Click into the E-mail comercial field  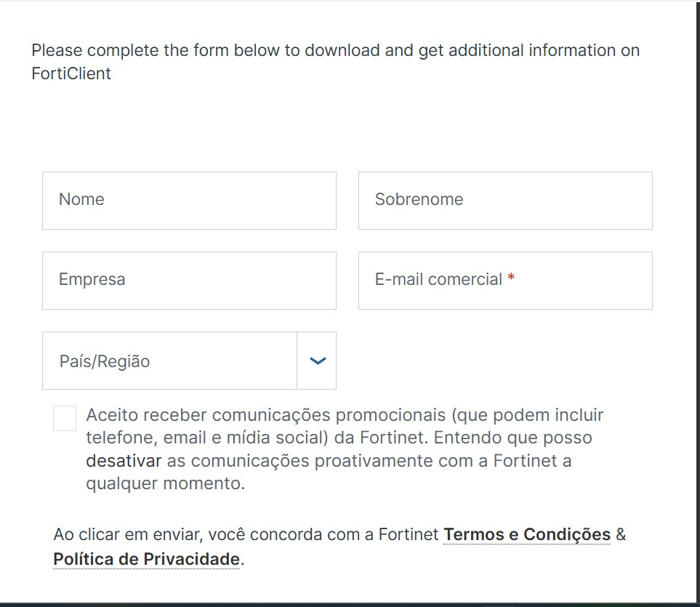(505, 281)
